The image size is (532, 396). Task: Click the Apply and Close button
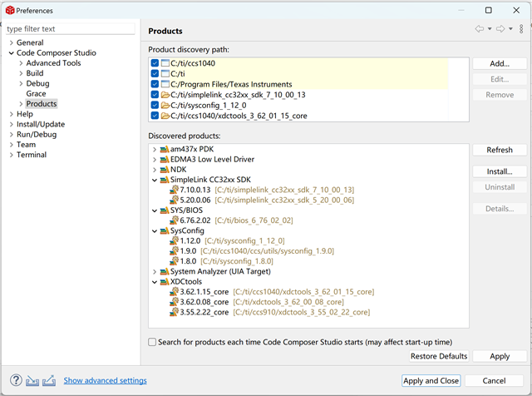(431, 380)
